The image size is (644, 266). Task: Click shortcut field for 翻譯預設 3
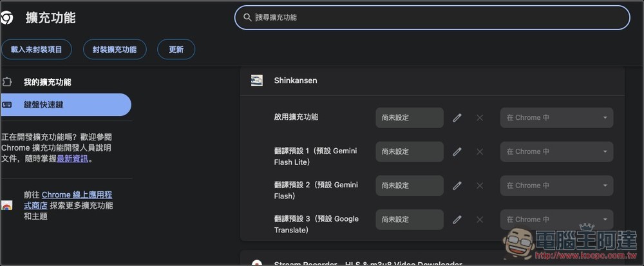click(410, 220)
